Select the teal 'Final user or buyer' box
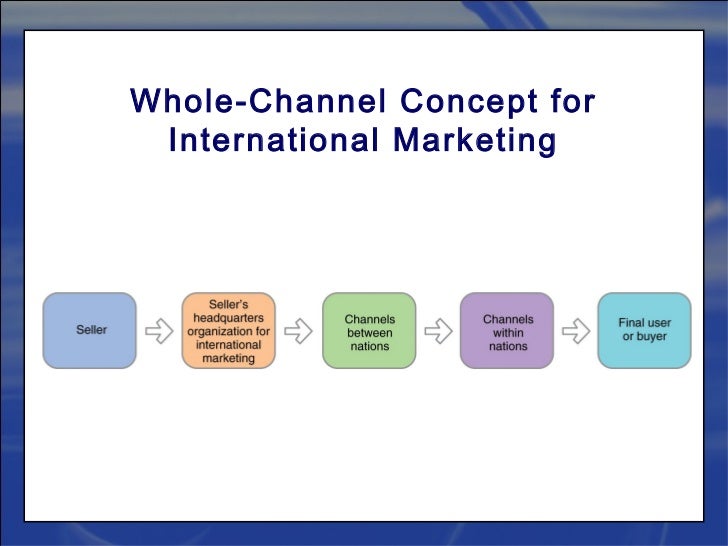Viewport: 728px width, 546px height. pos(644,331)
